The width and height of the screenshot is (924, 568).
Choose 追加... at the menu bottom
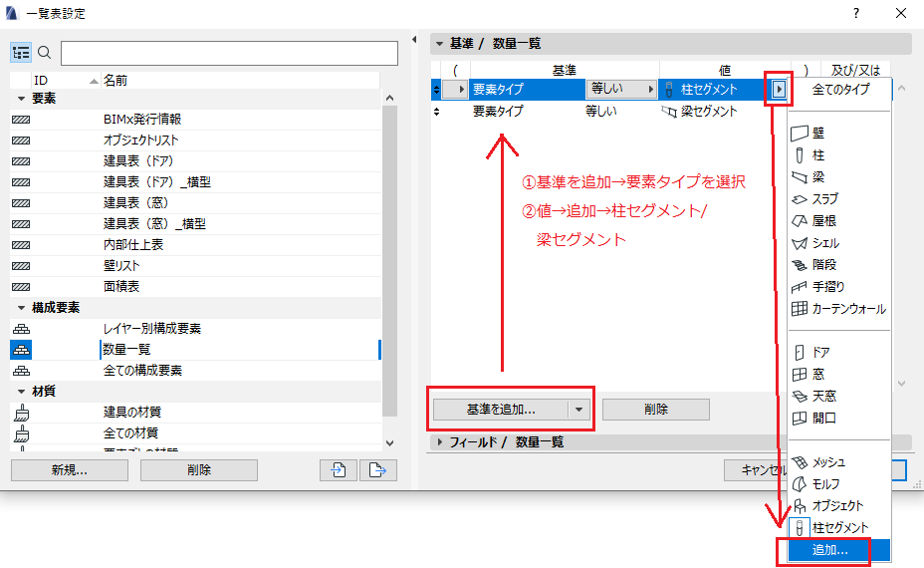point(838,550)
